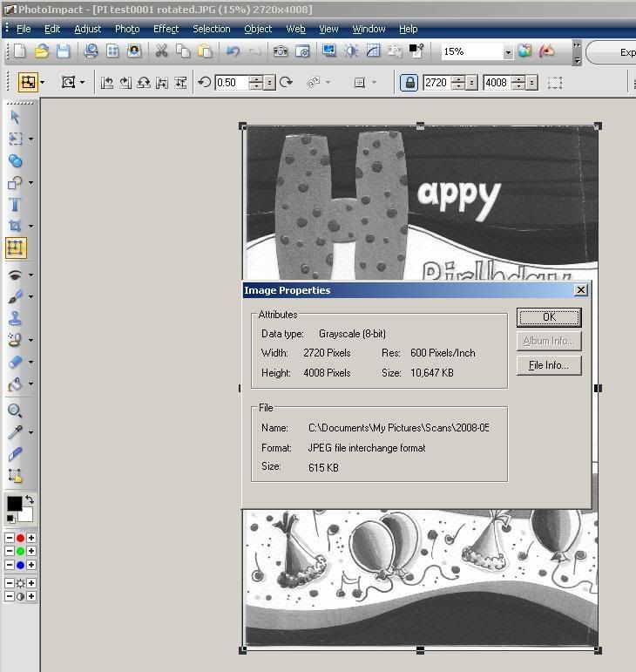Open the Effect menu
The height and width of the screenshot is (672, 636).
point(166,29)
